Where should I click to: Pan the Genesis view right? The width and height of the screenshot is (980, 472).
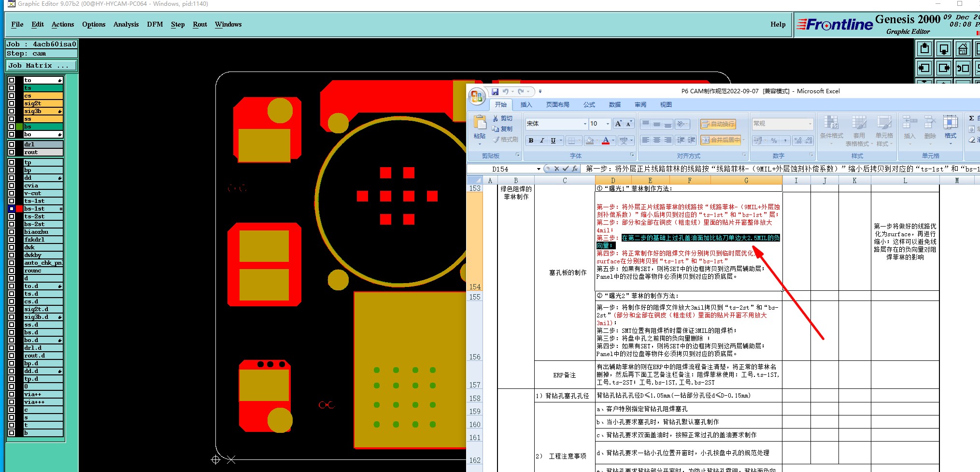944,68
